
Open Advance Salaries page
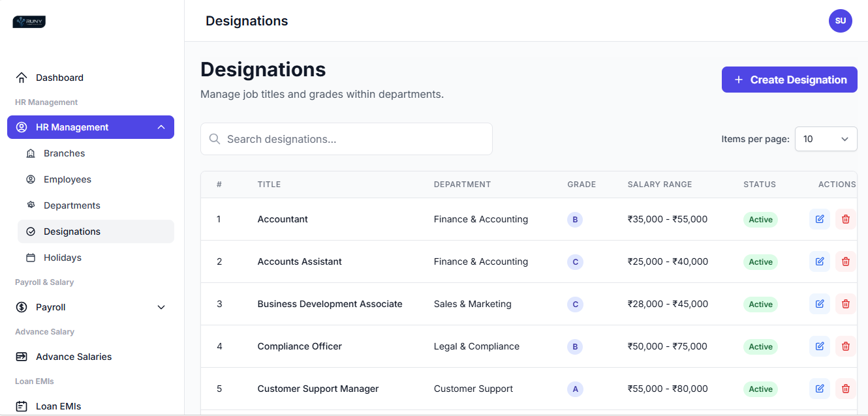pyautogui.click(x=91, y=357)
